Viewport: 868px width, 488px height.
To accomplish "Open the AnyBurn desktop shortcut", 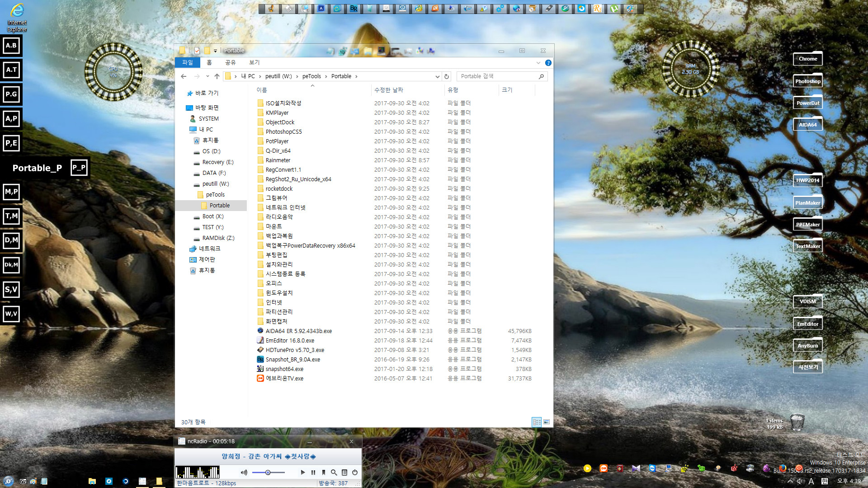I will (808, 345).
